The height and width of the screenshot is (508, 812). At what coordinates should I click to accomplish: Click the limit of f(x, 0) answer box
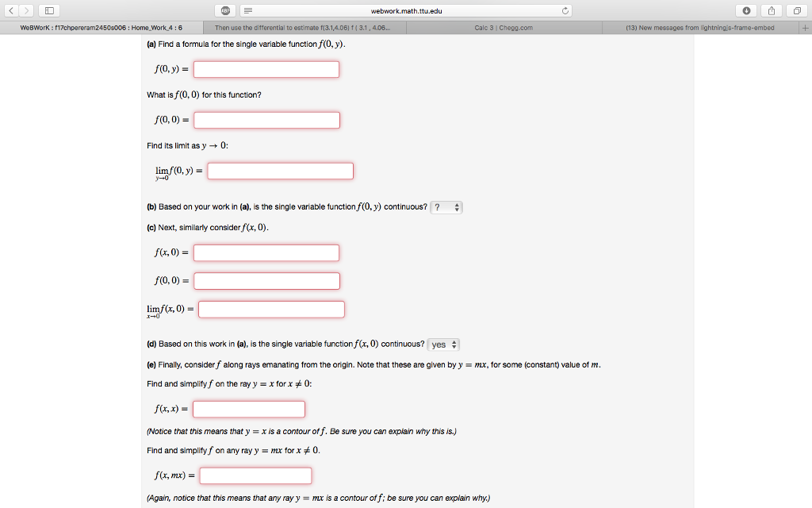(271, 309)
